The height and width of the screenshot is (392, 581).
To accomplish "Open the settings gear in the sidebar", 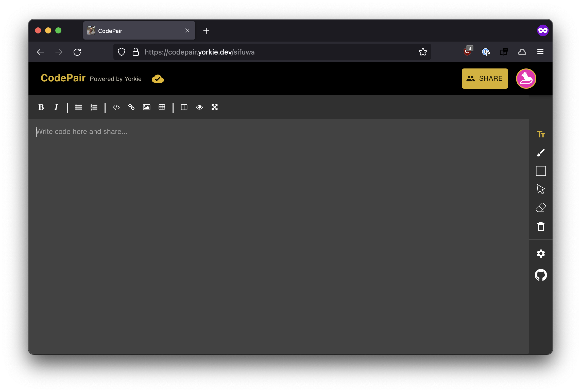I will (541, 254).
